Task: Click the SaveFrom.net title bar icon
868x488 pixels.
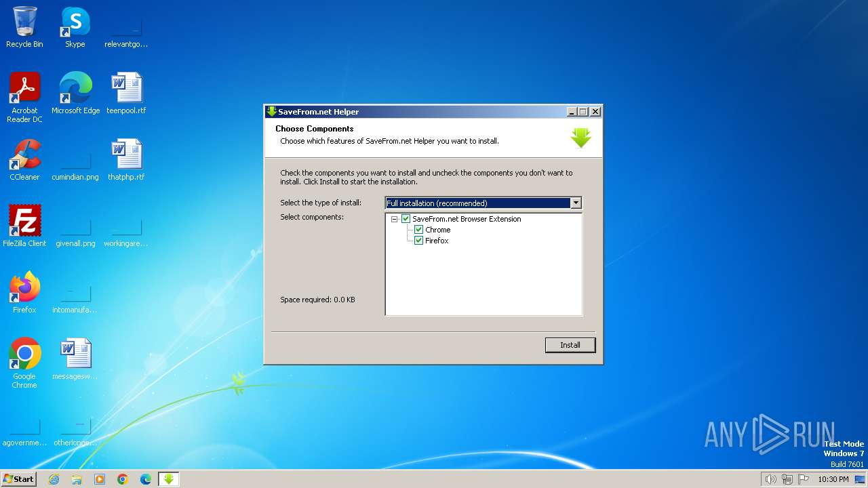Action: 271,112
